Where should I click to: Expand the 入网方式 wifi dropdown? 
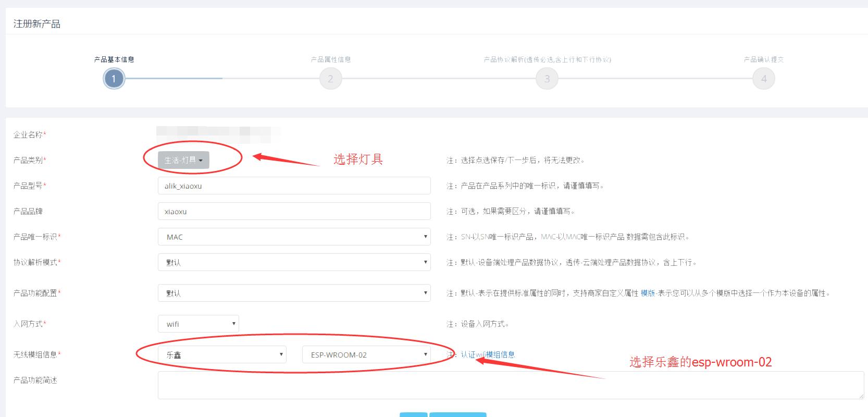pos(199,324)
